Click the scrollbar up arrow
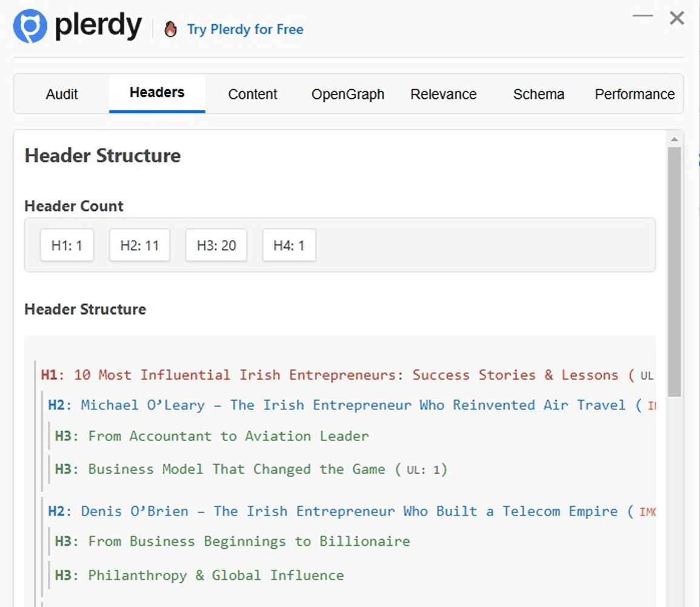The image size is (700, 607). click(674, 138)
